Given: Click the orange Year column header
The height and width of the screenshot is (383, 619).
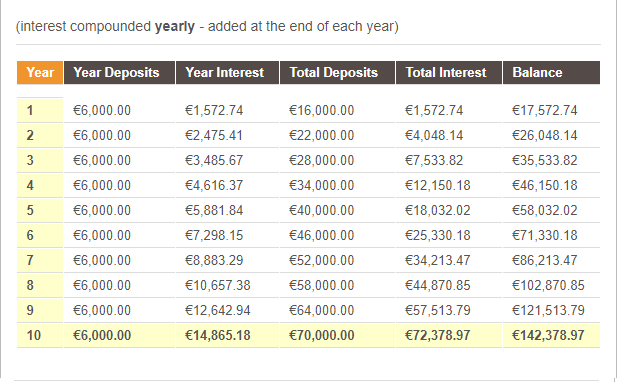Looking at the screenshot, I should [x=40, y=73].
